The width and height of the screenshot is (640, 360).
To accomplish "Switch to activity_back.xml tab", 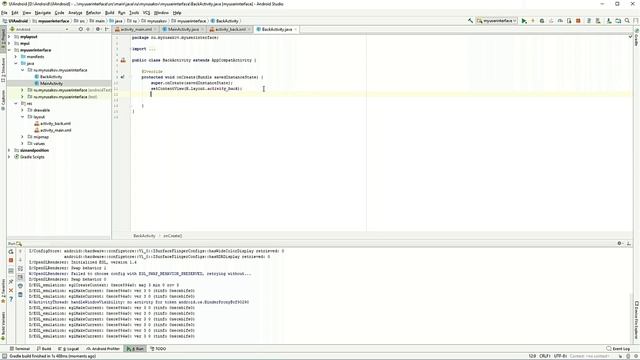I will point(230,29).
